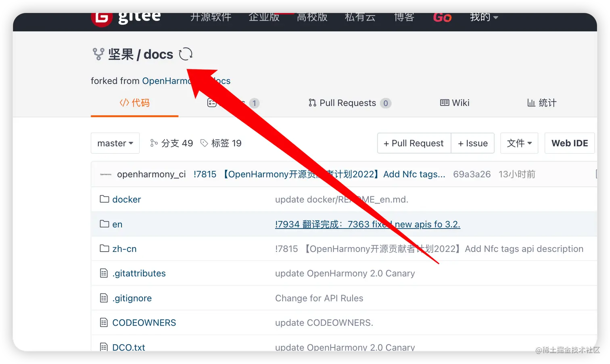Viewport: 610px width, 364px height.
Task: Open the !7815 latest commit message link
Action: (x=319, y=174)
